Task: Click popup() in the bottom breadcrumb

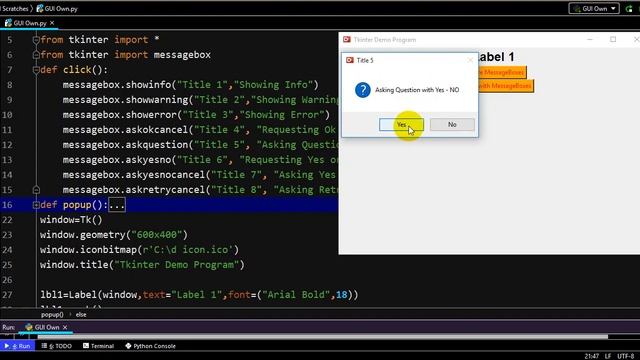Action: (52, 315)
